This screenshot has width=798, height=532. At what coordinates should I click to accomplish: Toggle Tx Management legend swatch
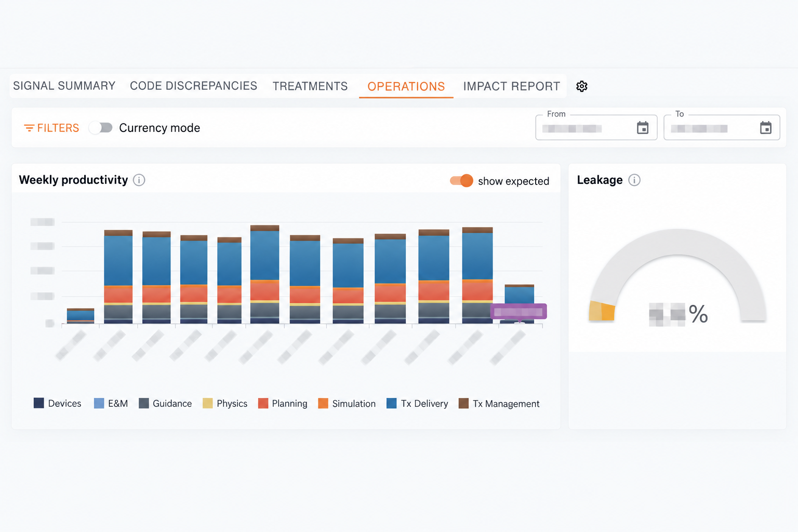(x=464, y=403)
